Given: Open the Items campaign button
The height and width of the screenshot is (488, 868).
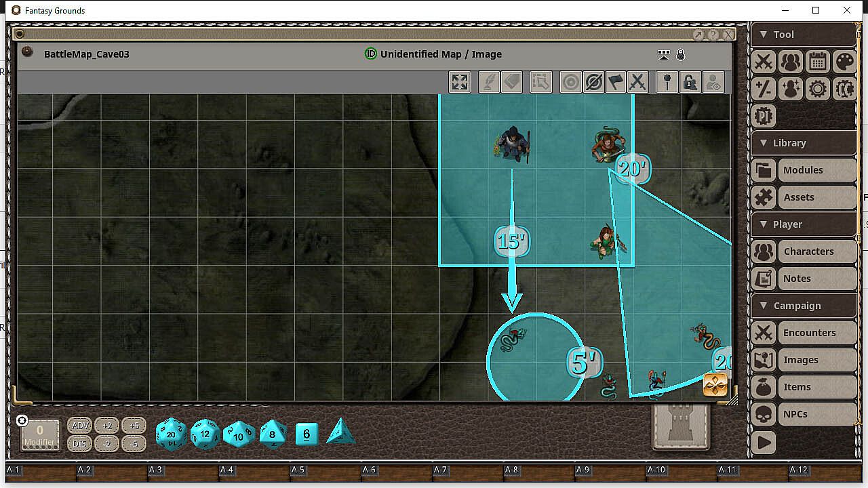Looking at the screenshot, I should tap(816, 387).
